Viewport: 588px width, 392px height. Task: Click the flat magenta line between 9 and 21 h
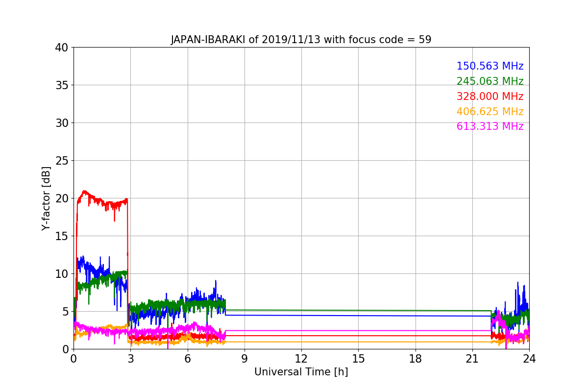click(x=358, y=331)
